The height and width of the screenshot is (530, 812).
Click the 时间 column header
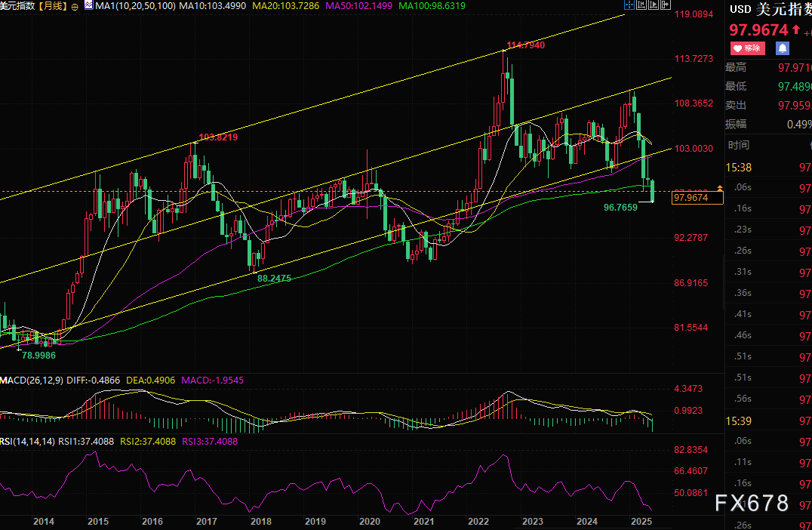pyautogui.click(x=738, y=145)
